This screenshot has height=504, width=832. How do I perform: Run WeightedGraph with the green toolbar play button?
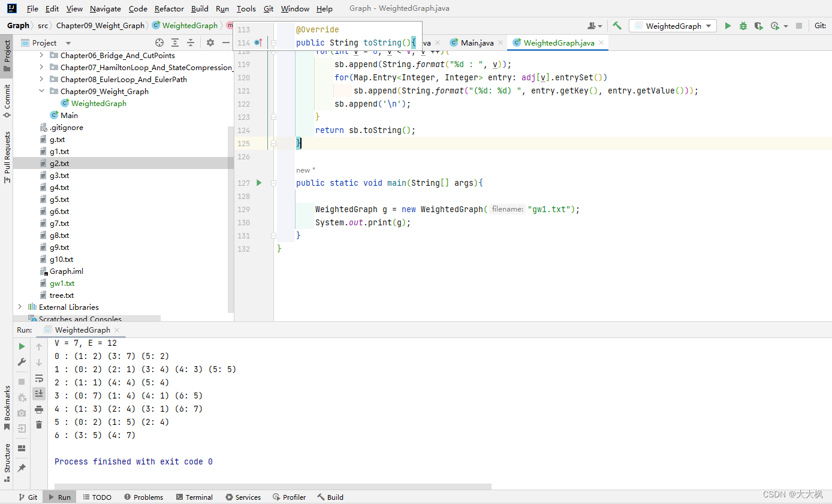(728, 26)
